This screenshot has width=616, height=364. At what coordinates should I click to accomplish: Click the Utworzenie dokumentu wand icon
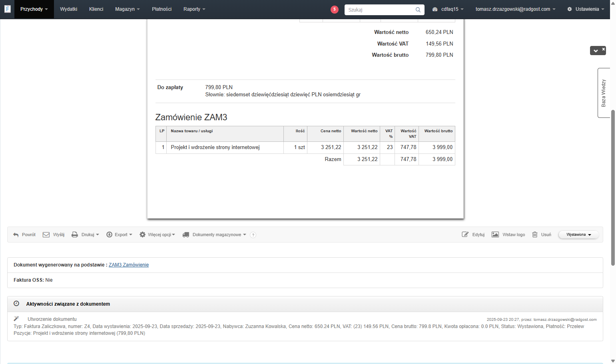point(16,319)
